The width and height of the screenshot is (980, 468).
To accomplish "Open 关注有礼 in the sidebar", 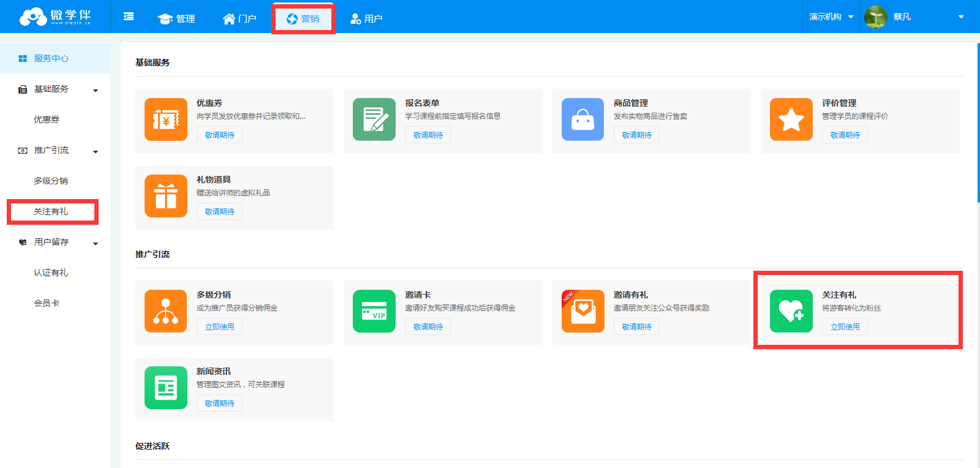I will (x=51, y=211).
